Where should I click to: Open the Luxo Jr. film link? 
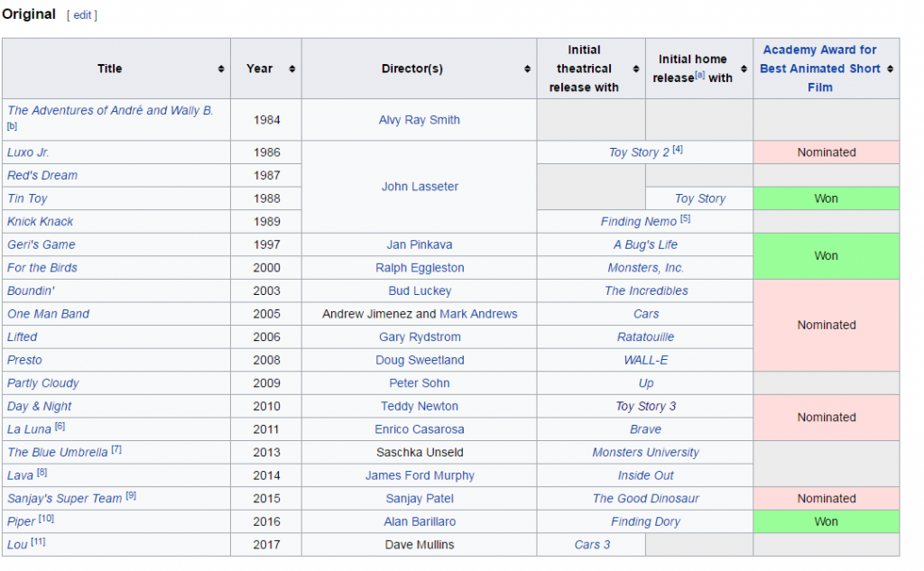pyautogui.click(x=28, y=152)
